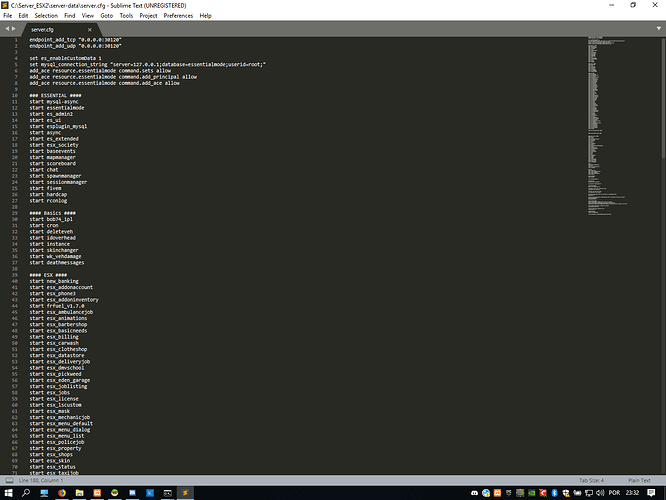Click the 'start mysql-async' line
Viewport: 666px width, 500px height.
click(54, 102)
